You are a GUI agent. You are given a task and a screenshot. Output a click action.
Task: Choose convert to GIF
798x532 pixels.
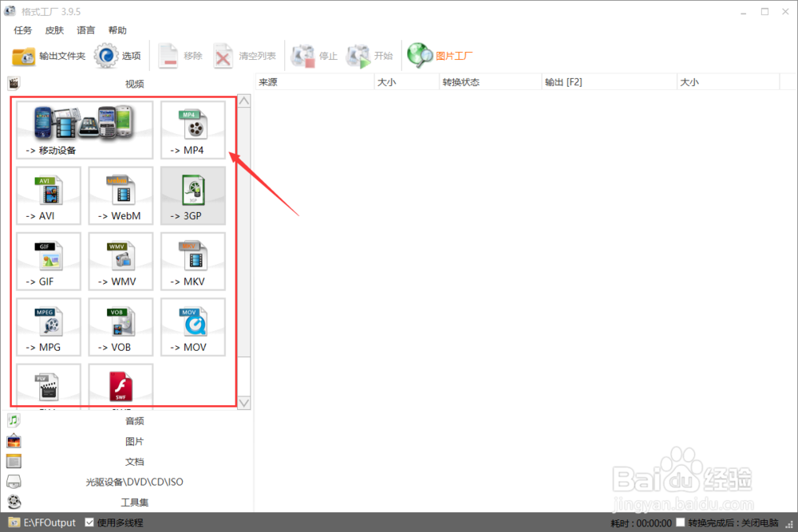49,261
